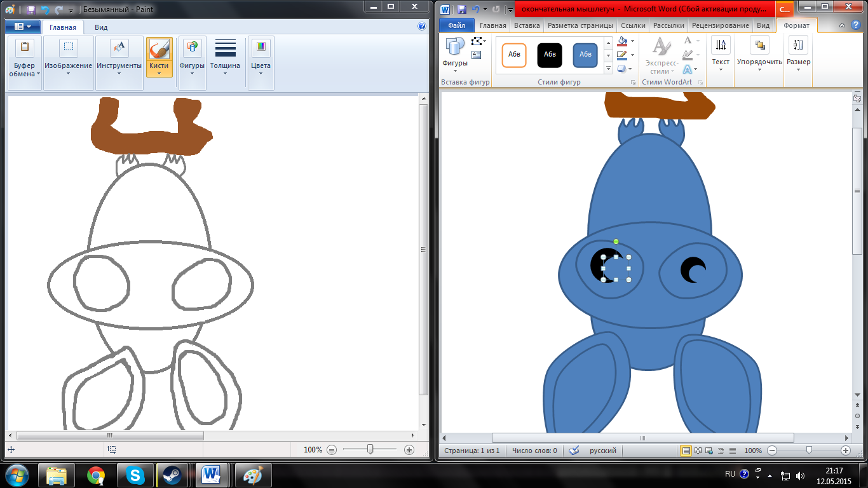The width and height of the screenshot is (868, 488).
Task: Expand the shape styles gallery More arrow
Action: coord(608,69)
